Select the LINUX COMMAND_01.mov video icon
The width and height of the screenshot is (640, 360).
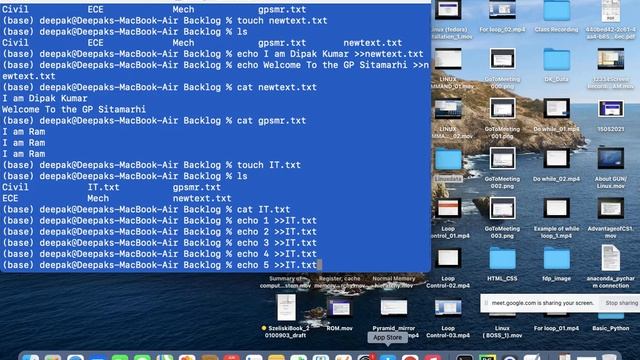[448, 59]
